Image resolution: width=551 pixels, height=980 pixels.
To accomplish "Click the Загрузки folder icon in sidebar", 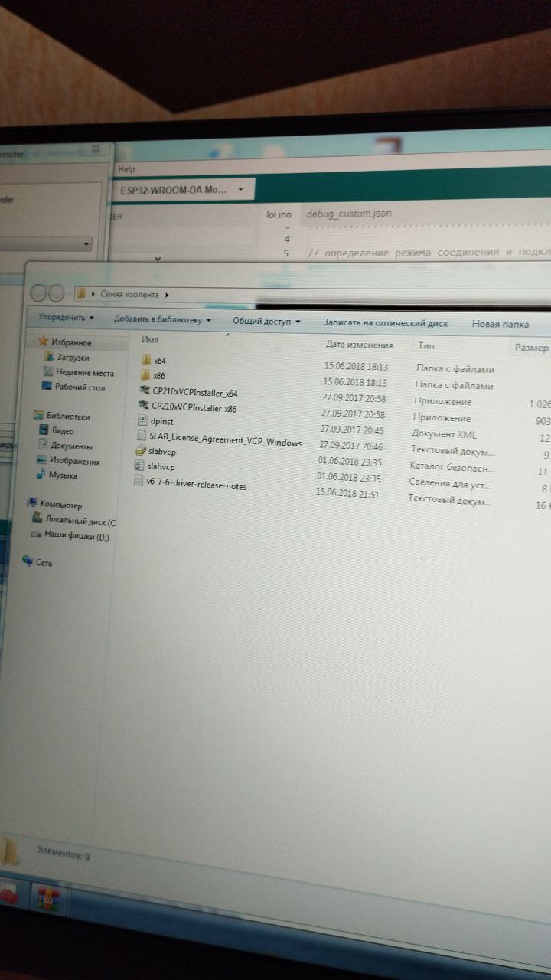I will pos(50,357).
